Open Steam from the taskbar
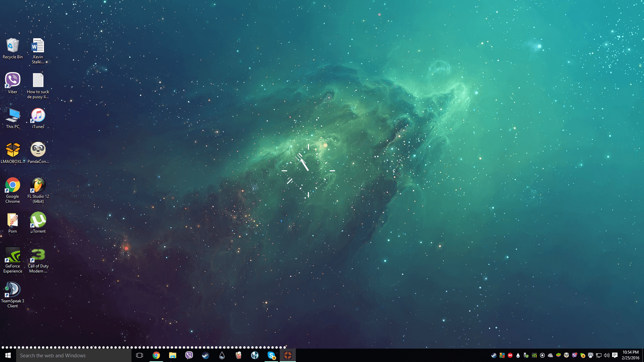The height and width of the screenshot is (362, 644). [x=206, y=355]
